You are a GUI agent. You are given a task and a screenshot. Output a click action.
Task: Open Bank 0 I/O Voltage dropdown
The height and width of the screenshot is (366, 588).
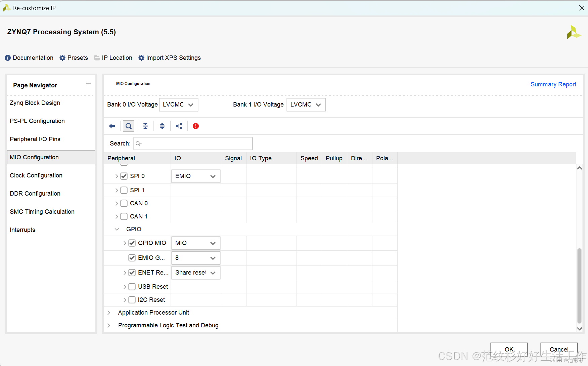pos(179,105)
